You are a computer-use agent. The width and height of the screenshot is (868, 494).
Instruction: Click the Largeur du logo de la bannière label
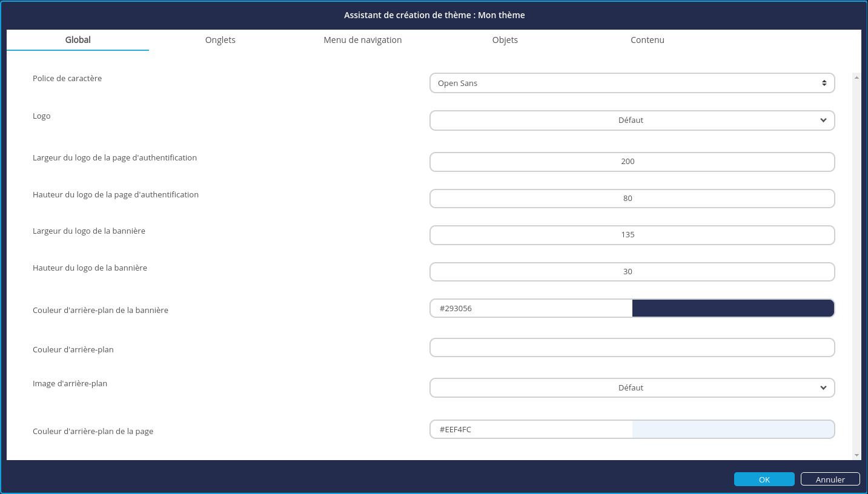click(89, 231)
